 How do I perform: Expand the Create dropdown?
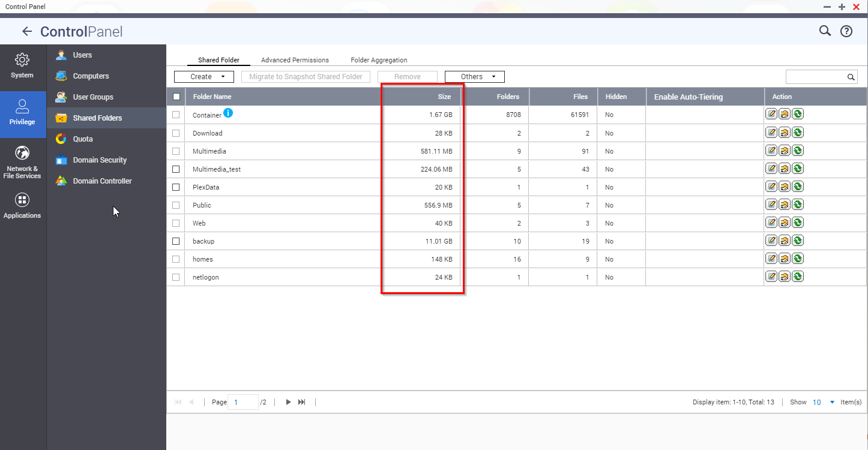click(x=203, y=76)
